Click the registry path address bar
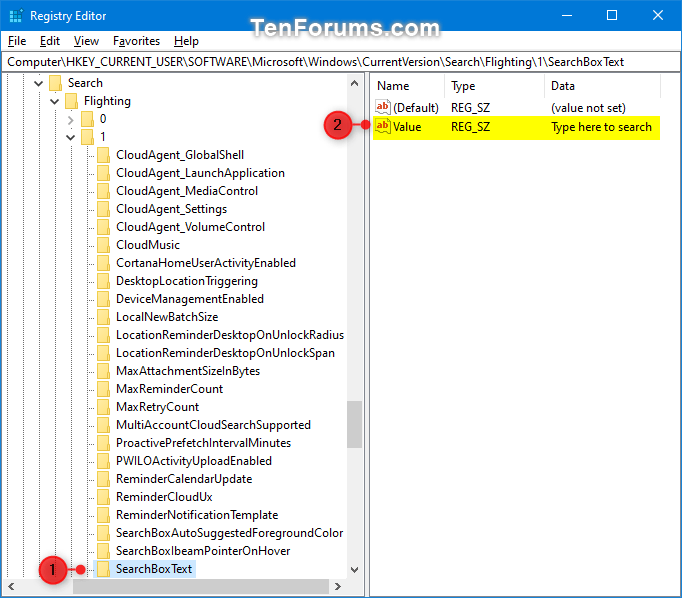Image resolution: width=682 pixels, height=598 pixels. click(x=341, y=62)
